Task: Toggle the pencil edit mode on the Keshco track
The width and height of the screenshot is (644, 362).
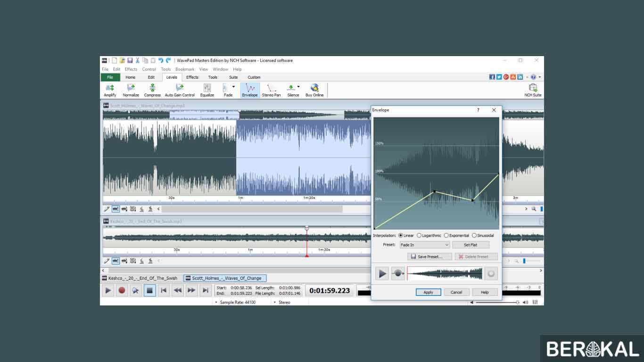Action: click(107, 261)
